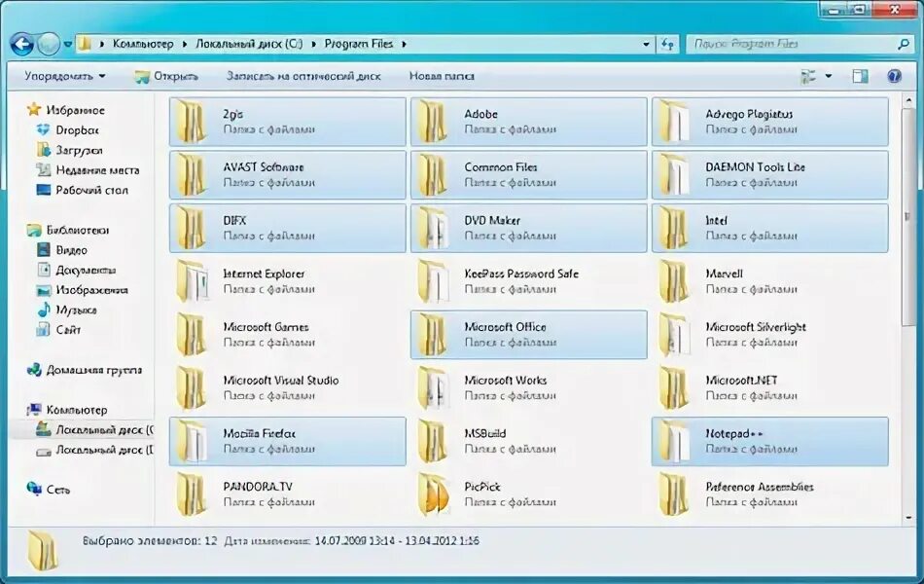The width and height of the screenshot is (924, 584).
Task: Go back with the Back arrow button
Action: point(21,44)
